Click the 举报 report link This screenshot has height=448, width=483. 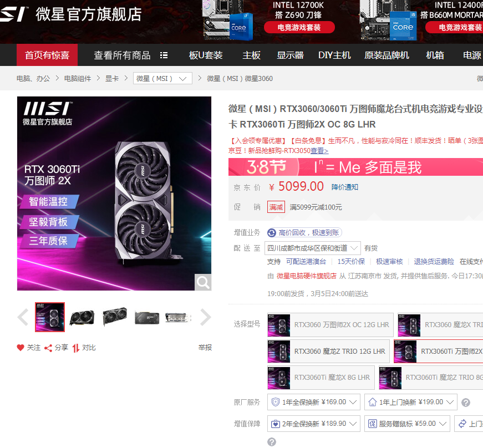(x=205, y=348)
